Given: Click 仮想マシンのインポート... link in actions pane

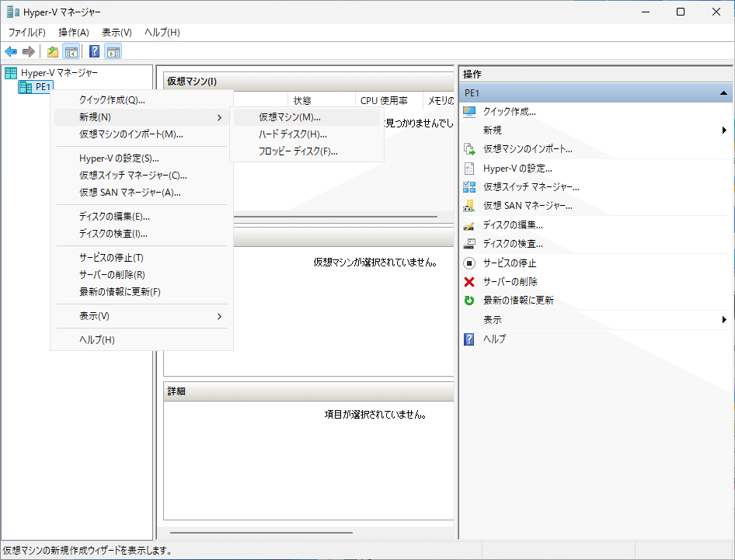Looking at the screenshot, I should pyautogui.click(x=528, y=149).
